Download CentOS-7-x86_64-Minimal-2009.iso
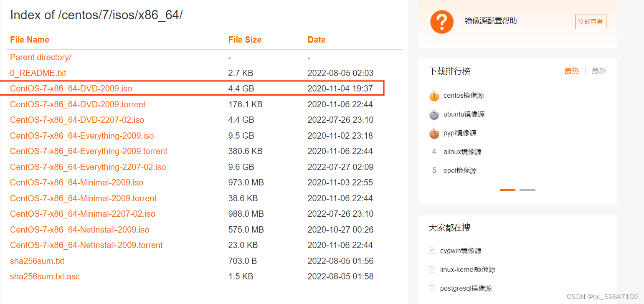Screen dimensions: 644x304 [76, 182]
